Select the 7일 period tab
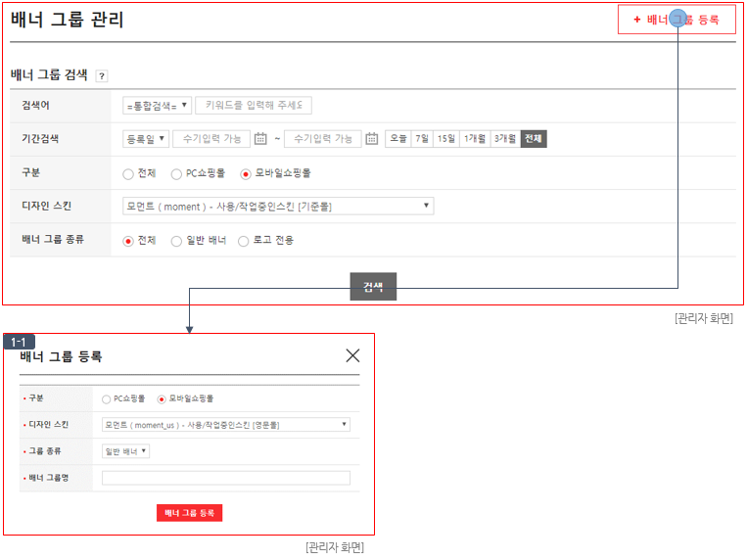Image resolution: width=747 pixels, height=560 pixels. click(422, 139)
